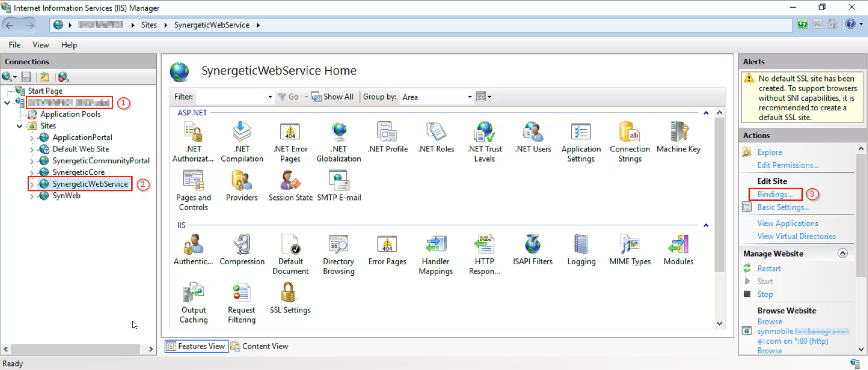Open the .NET Authorization feature icon
The height and width of the screenshot is (370, 868).
tap(193, 142)
